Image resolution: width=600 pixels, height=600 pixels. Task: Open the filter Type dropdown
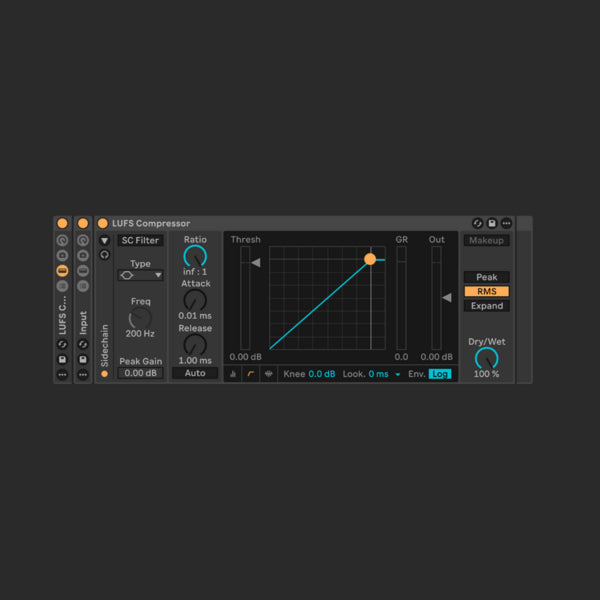pos(140,275)
